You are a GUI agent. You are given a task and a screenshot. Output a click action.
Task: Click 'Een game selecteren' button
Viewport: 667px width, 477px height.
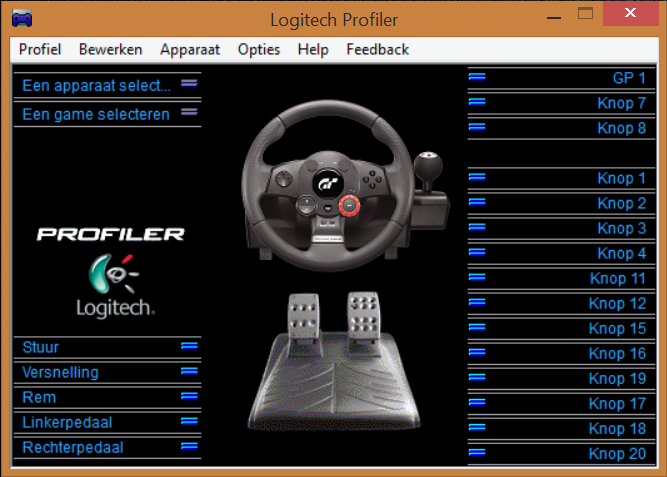pyautogui.click(x=108, y=114)
